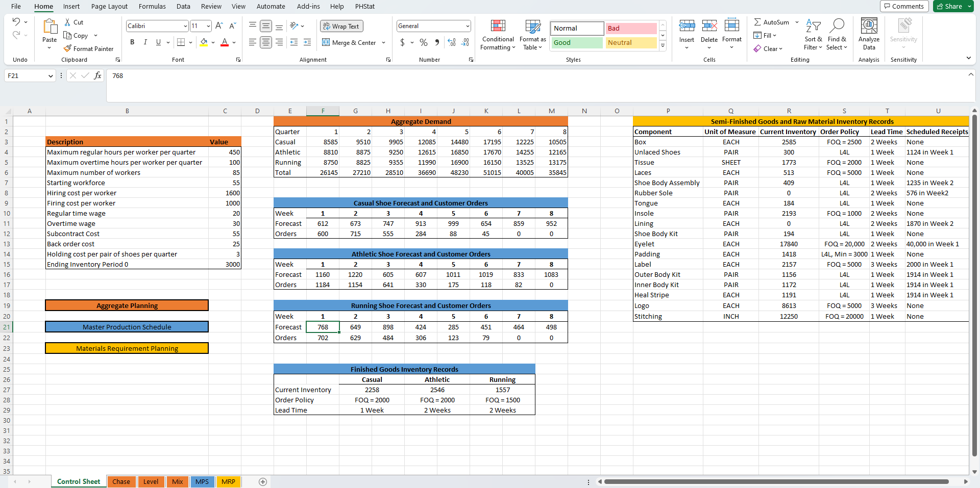Enable underline formatting
This screenshot has height=488, width=980.
(x=158, y=42)
